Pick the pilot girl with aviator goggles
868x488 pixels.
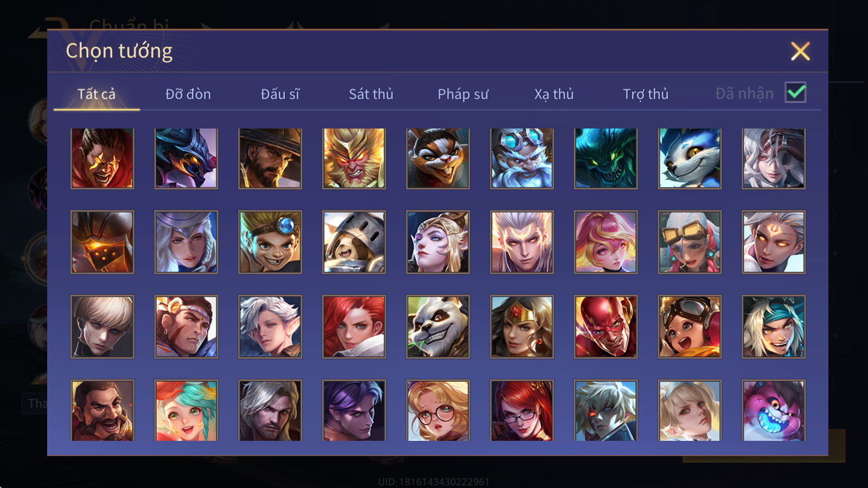(x=690, y=327)
